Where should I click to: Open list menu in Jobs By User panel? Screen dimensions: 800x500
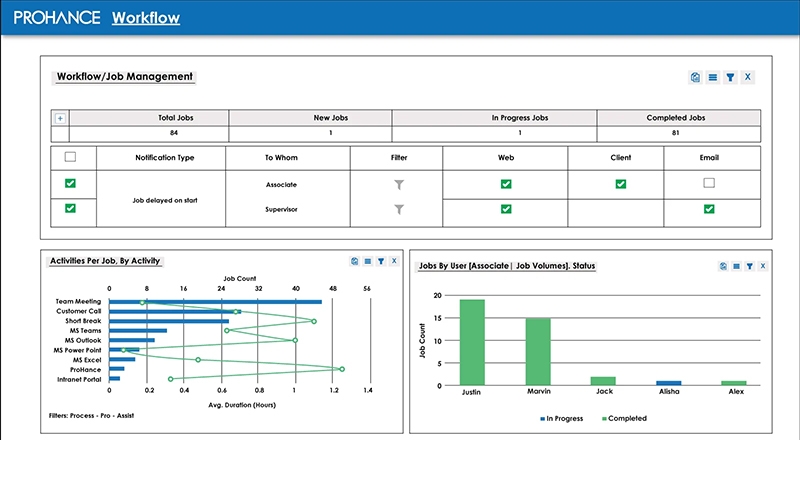tap(736, 266)
